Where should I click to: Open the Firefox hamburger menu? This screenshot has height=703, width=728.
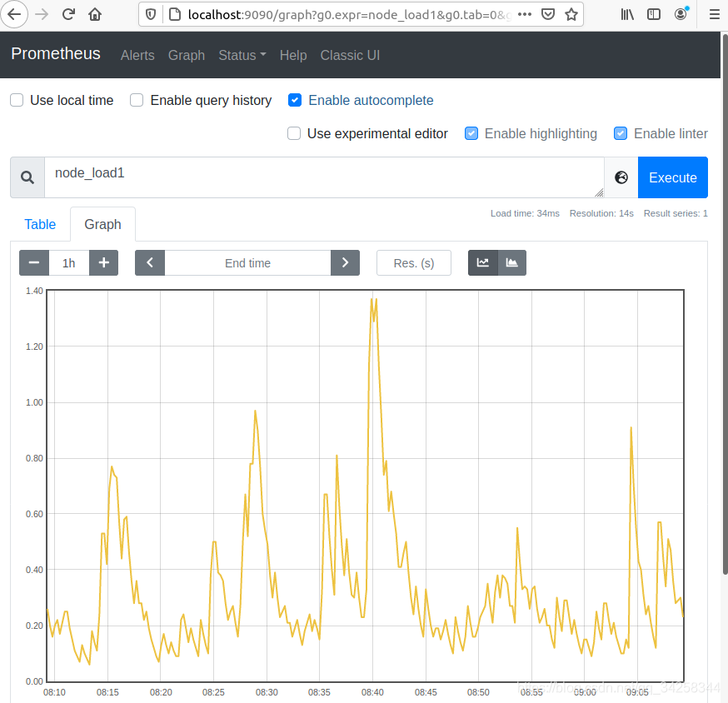pyautogui.click(x=715, y=14)
